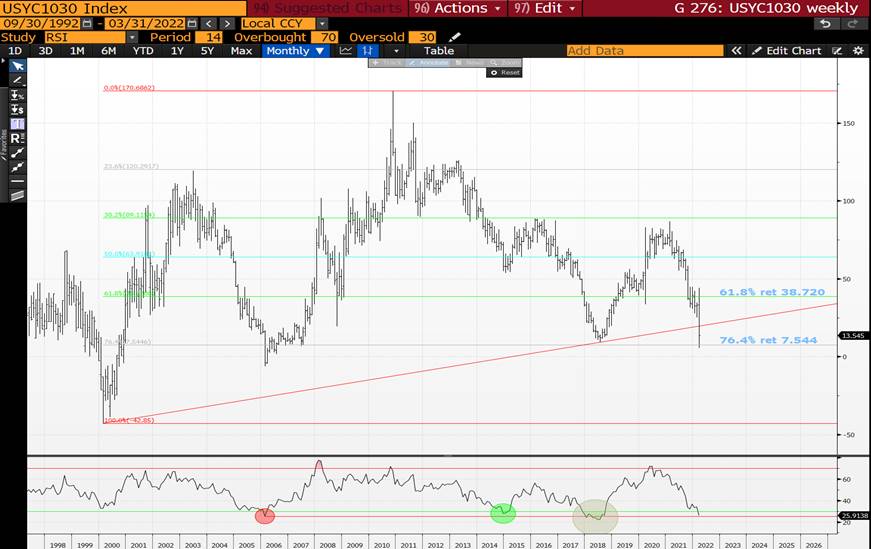Click the pencil icon next to the Oversold value
The width and height of the screenshot is (871, 549).
point(455,37)
